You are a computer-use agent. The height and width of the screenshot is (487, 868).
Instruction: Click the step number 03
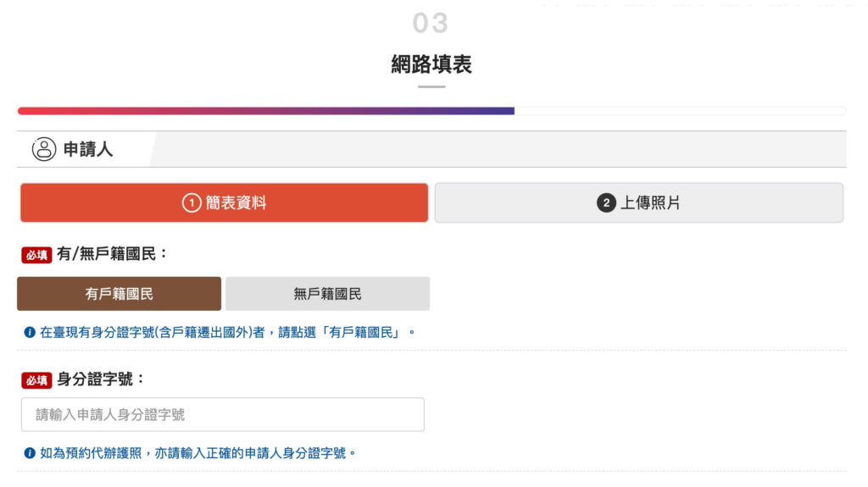431,23
